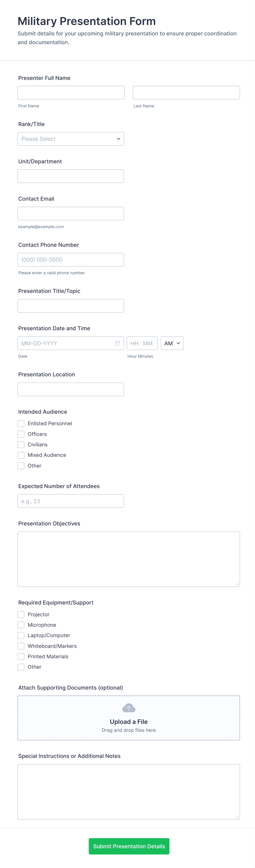Expand the Please Select rank chevron
Image resolution: width=255 pixels, height=868 pixels.
click(118, 138)
